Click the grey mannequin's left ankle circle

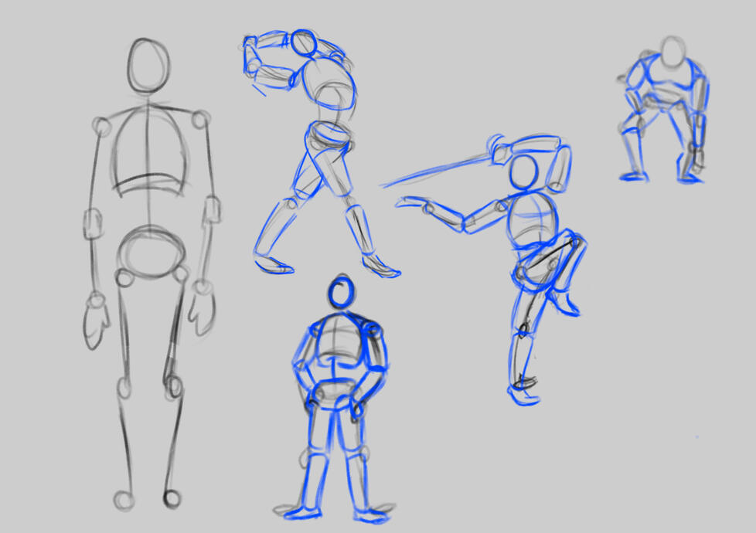pyautogui.click(x=124, y=500)
